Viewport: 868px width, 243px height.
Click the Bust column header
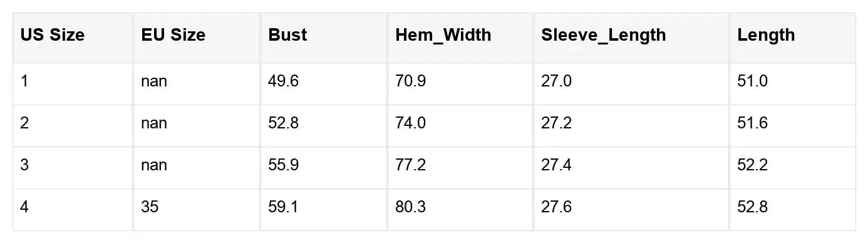[324, 38]
